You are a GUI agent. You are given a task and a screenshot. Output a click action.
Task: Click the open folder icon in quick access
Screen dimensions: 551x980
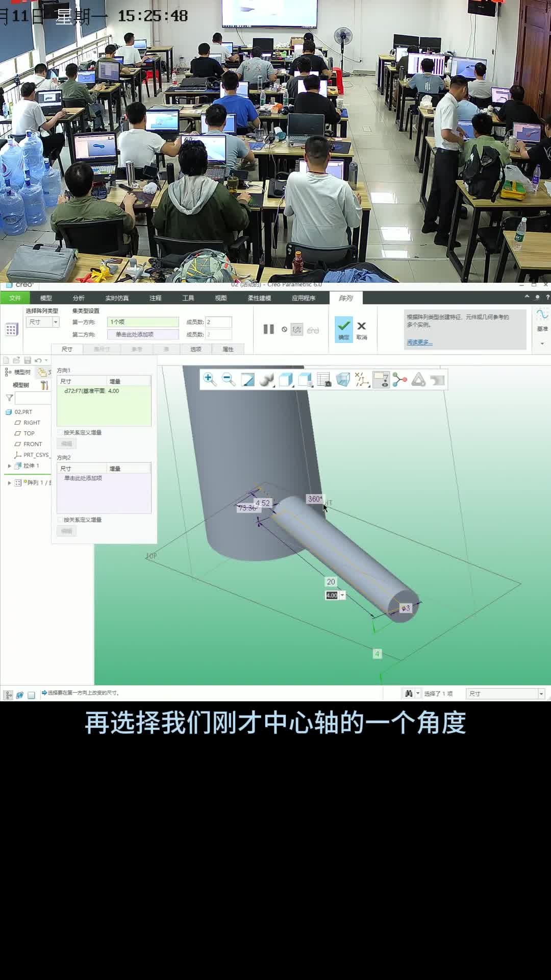point(16,360)
